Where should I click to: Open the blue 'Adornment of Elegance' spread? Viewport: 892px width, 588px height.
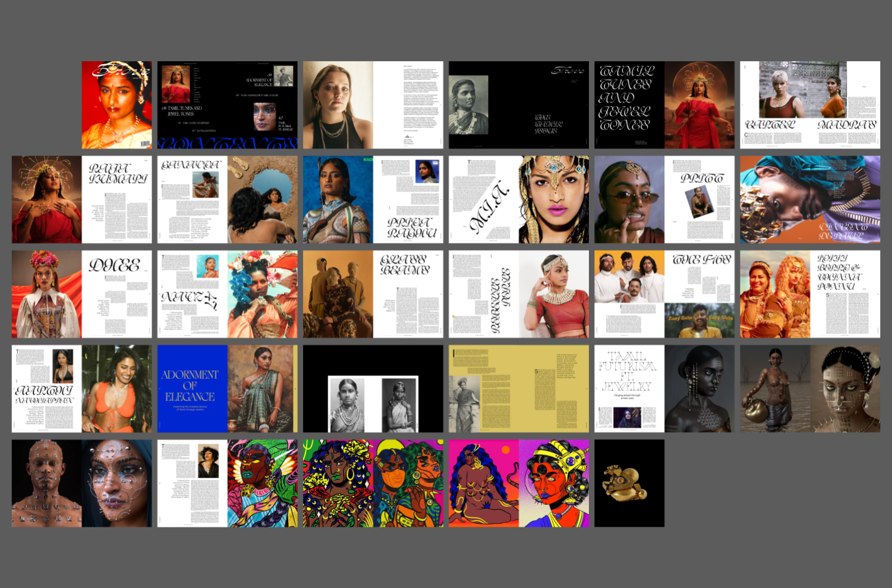227,388
